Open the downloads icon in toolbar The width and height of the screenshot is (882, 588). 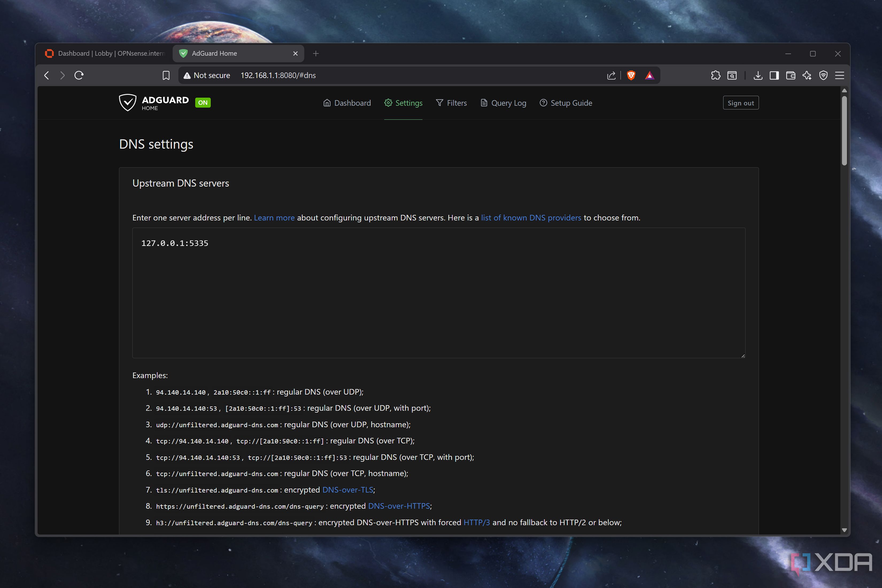[x=758, y=75]
